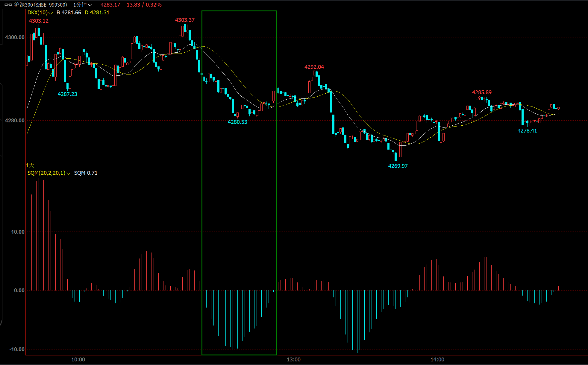Click the 4278.41 trough price label

click(x=527, y=131)
